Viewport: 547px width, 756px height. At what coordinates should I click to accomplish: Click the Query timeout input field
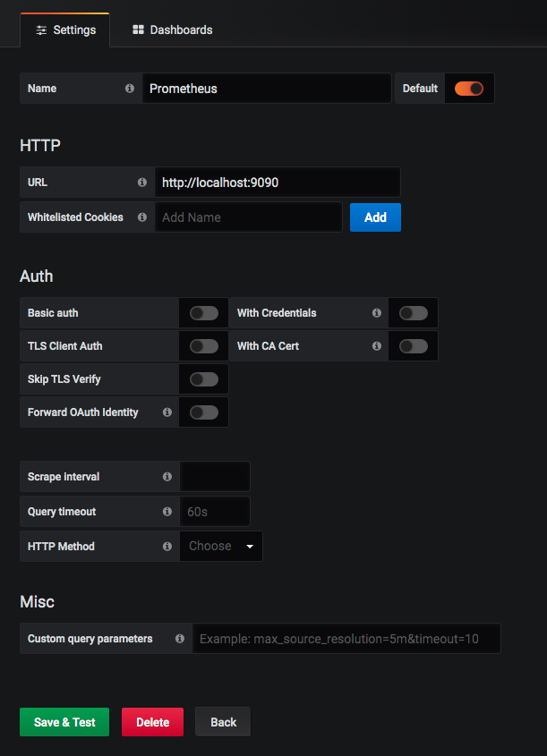215,512
